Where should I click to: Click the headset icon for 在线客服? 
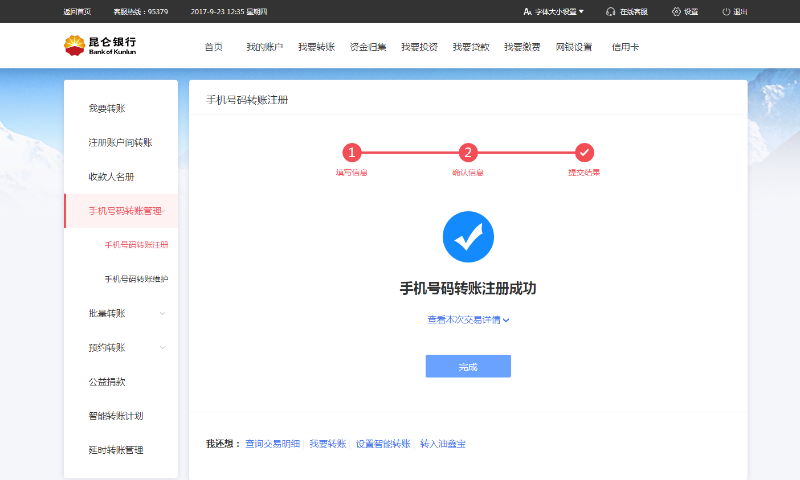click(610, 12)
